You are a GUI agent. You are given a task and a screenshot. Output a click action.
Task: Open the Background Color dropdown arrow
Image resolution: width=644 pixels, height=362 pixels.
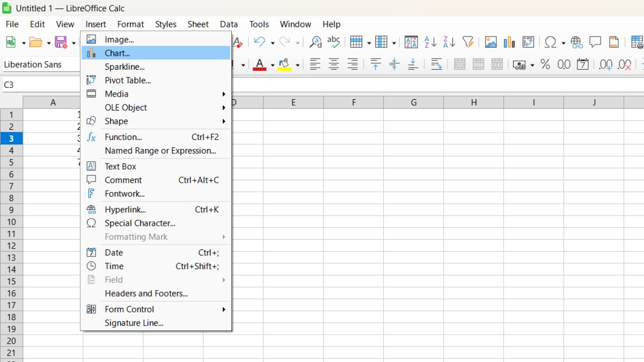click(x=297, y=65)
